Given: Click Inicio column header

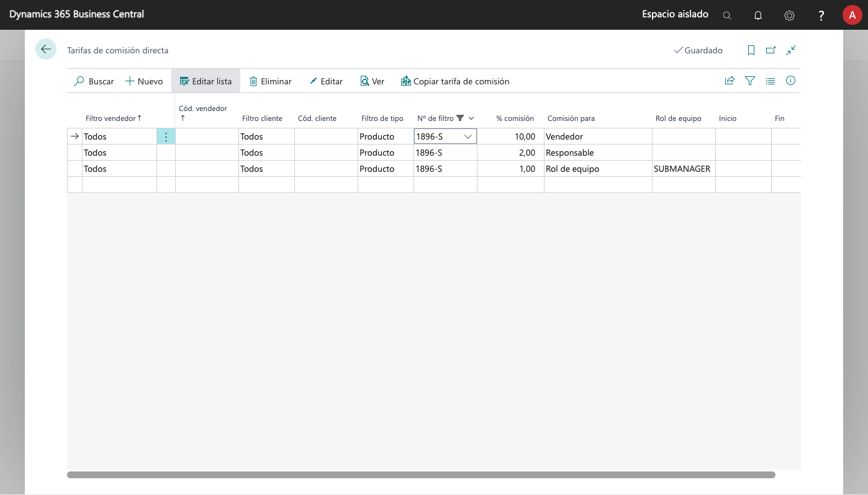Looking at the screenshot, I should pyautogui.click(x=728, y=118).
